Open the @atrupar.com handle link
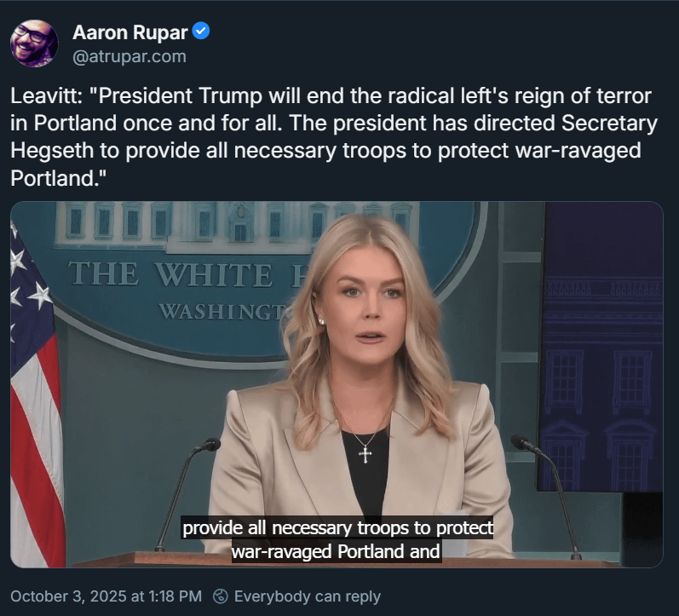 [129, 57]
